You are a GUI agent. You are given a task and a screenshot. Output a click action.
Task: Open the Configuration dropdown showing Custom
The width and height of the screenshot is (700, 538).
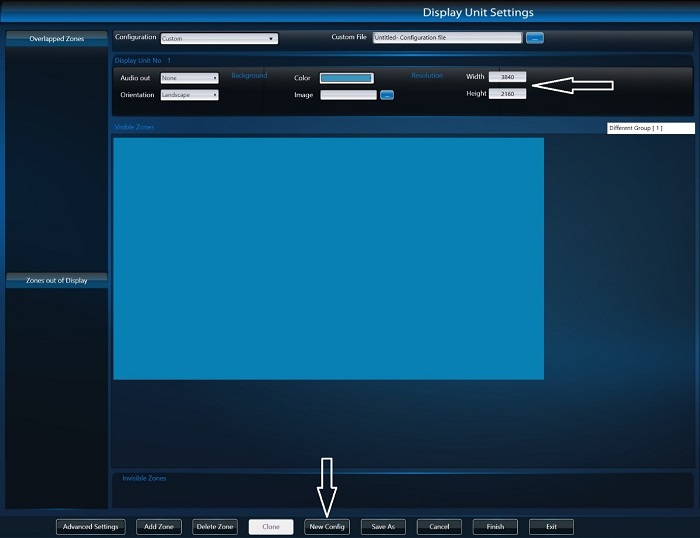[x=219, y=38]
